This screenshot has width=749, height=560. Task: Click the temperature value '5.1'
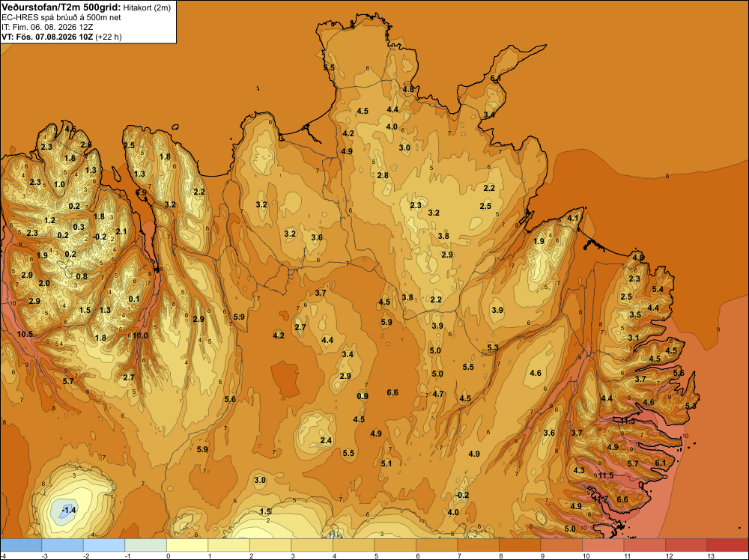point(386,463)
